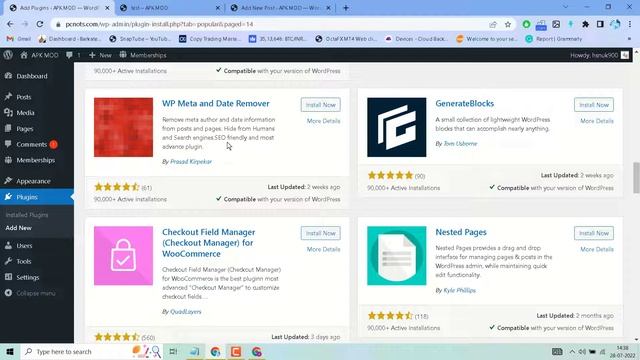
Task: Install the GenerateBlocks plugin
Action: 593,105
